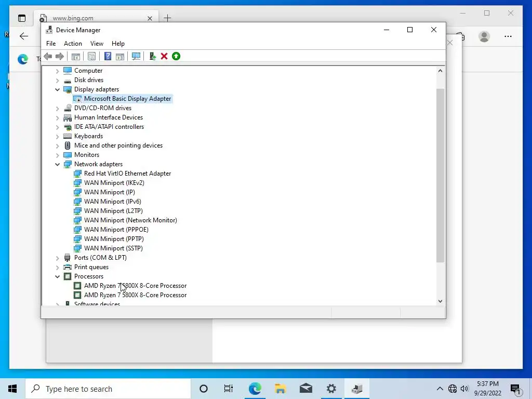Select WAN Miniport (IKEv2)
532x399 pixels.
pyautogui.click(x=114, y=183)
